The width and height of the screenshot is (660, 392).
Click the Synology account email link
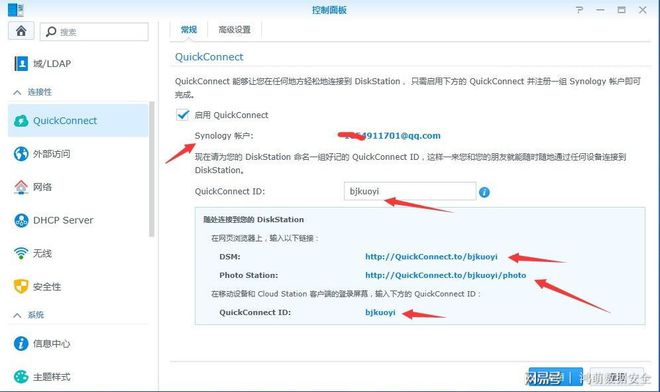click(389, 136)
